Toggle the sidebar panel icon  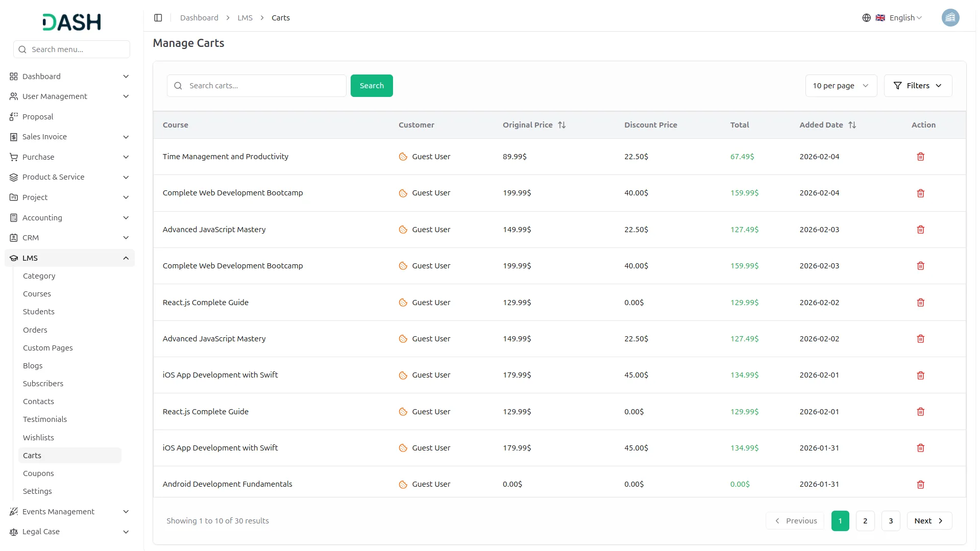click(x=158, y=18)
